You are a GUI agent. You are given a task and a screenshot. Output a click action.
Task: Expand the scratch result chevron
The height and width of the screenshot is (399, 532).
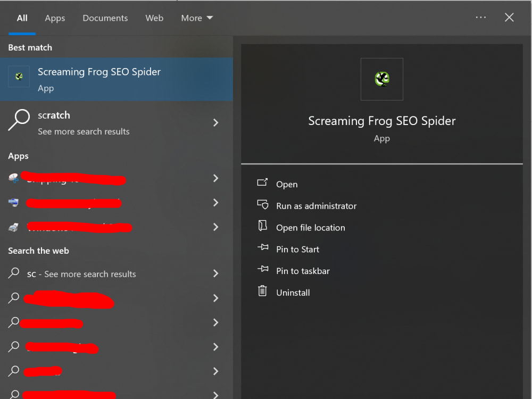(x=216, y=122)
